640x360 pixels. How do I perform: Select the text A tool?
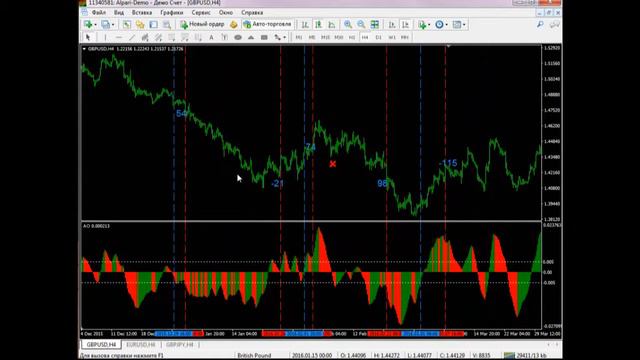(x=211, y=37)
